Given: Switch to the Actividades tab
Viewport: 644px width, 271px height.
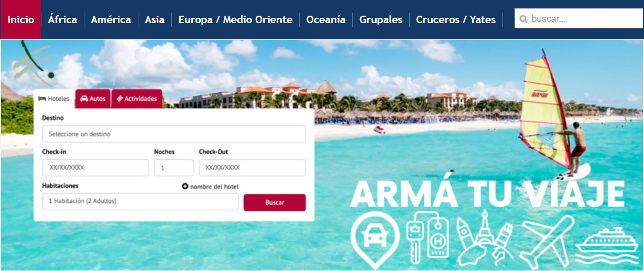Looking at the screenshot, I should coord(137,99).
